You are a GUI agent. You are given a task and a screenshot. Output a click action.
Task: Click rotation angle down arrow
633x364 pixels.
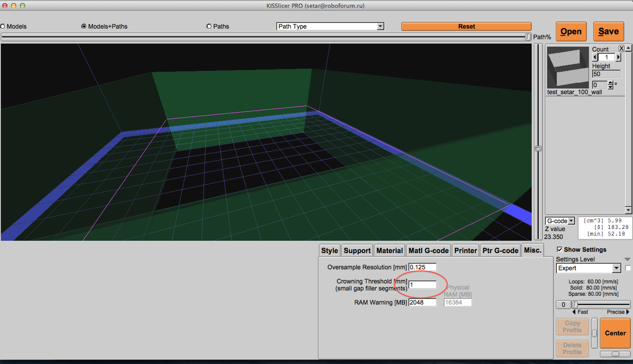[x=611, y=87]
